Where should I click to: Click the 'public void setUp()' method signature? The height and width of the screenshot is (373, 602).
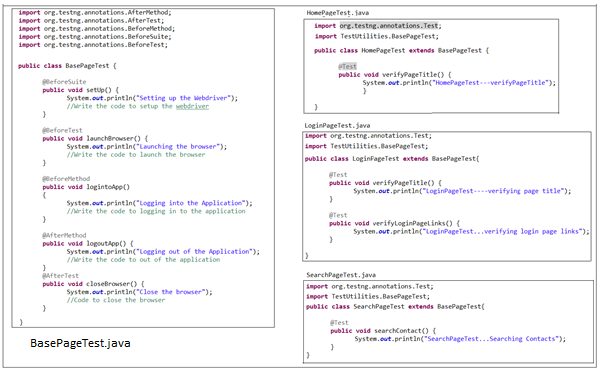coord(81,90)
